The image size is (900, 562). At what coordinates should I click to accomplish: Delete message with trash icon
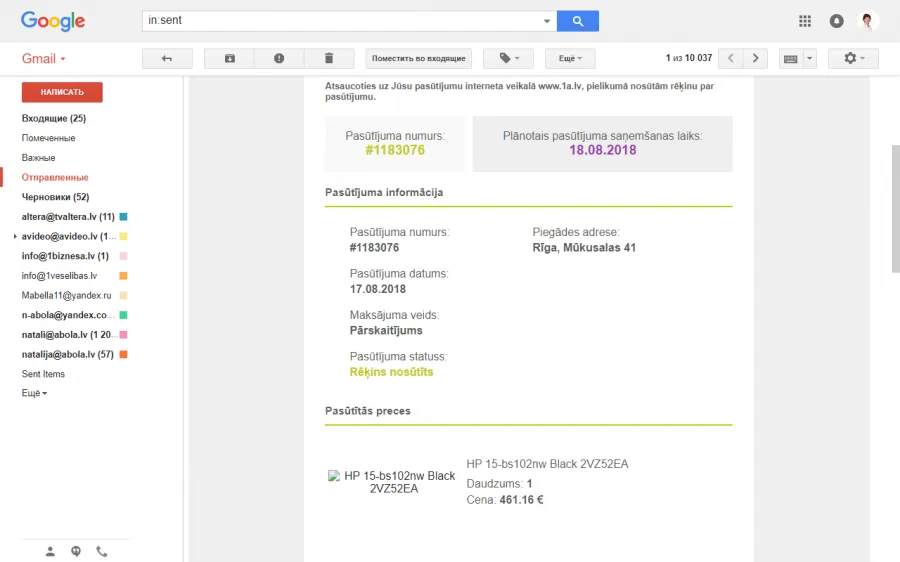tap(329, 59)
